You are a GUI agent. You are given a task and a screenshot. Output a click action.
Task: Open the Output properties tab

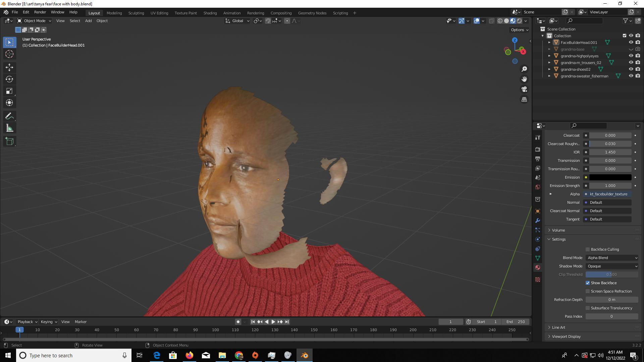click(x=538, y=159)
